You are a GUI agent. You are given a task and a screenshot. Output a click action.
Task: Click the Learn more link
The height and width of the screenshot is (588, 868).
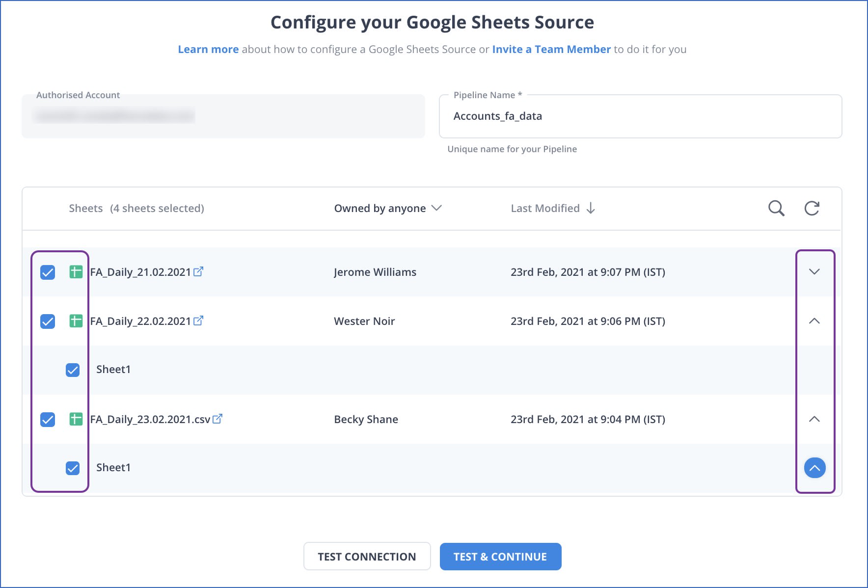point(208,49)
